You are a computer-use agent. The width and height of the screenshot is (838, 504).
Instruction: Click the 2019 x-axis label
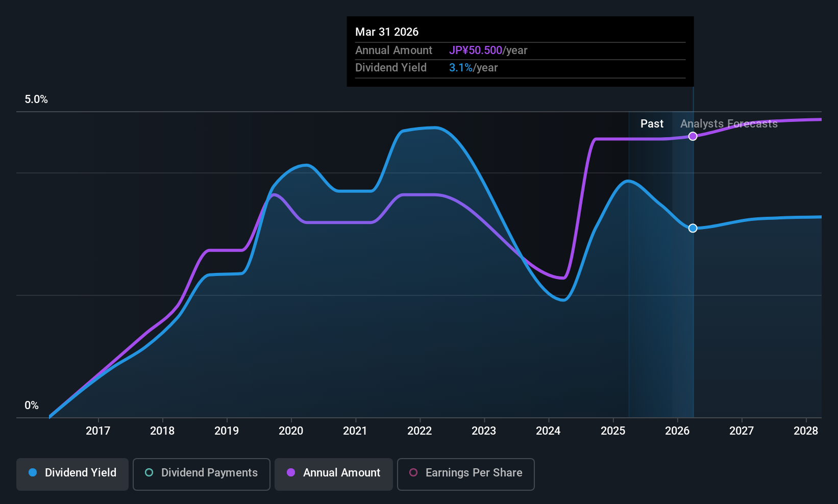click(227, 431)
